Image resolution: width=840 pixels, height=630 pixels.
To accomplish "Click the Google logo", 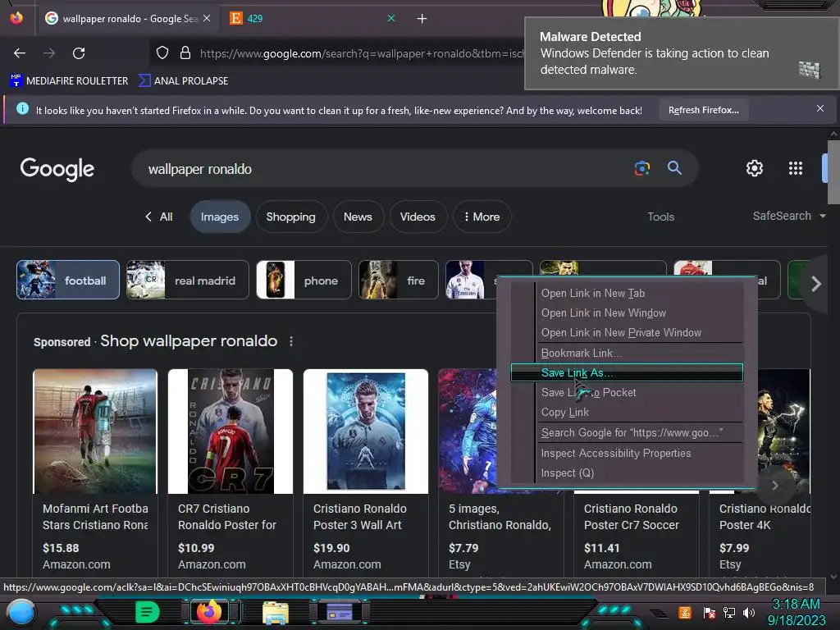I will coord(57,169).
